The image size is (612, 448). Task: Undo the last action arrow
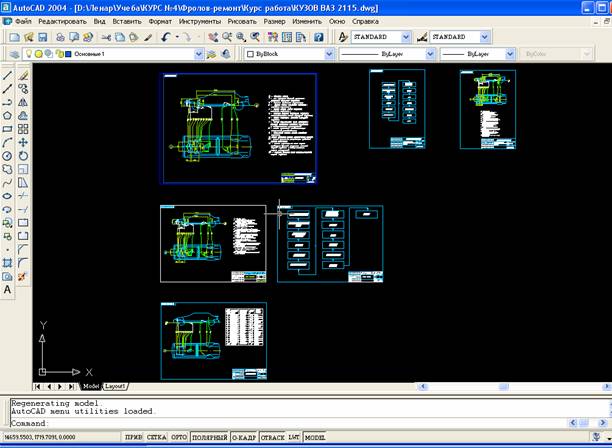point(166,37)
